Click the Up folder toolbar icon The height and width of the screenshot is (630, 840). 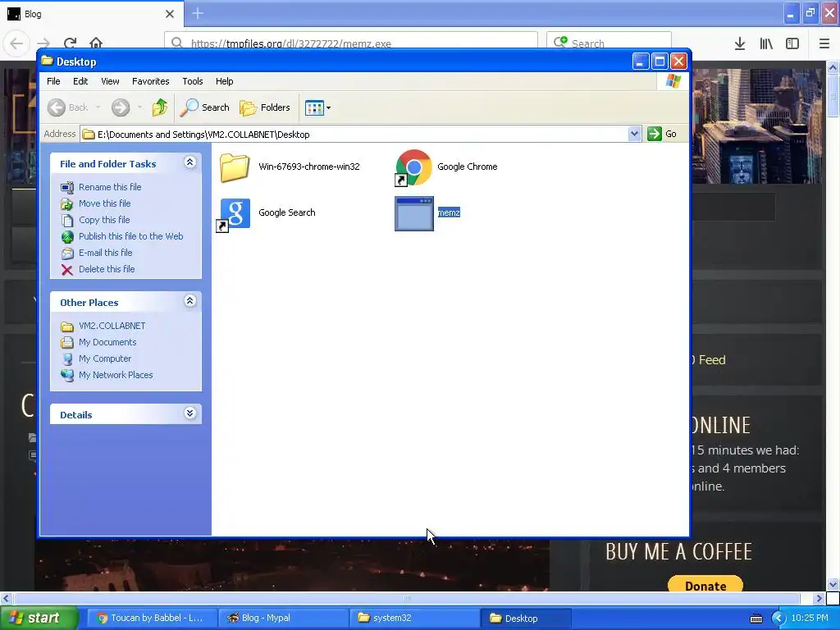[x=159, y=107]
